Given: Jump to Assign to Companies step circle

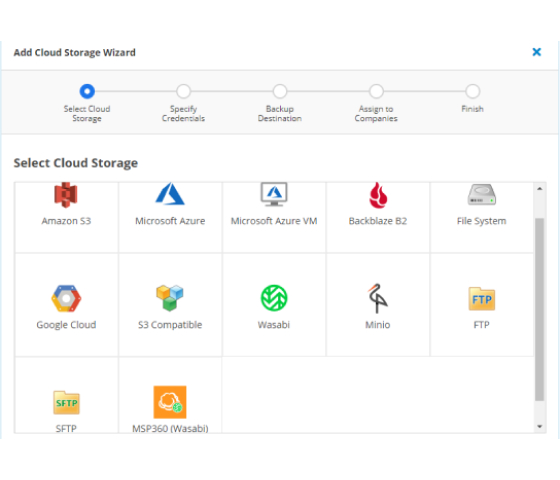Looking at the screenshot, I should (376, 91).
